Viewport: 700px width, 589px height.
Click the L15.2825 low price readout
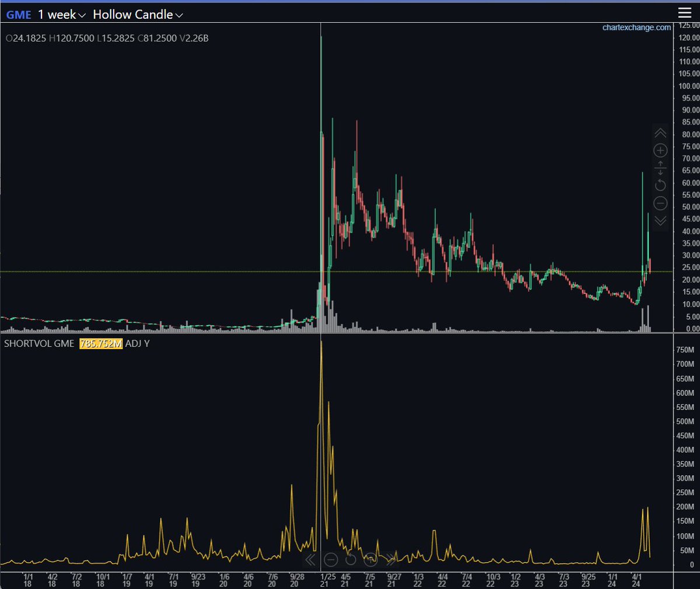pyautogui.click(x=116, y=39)
